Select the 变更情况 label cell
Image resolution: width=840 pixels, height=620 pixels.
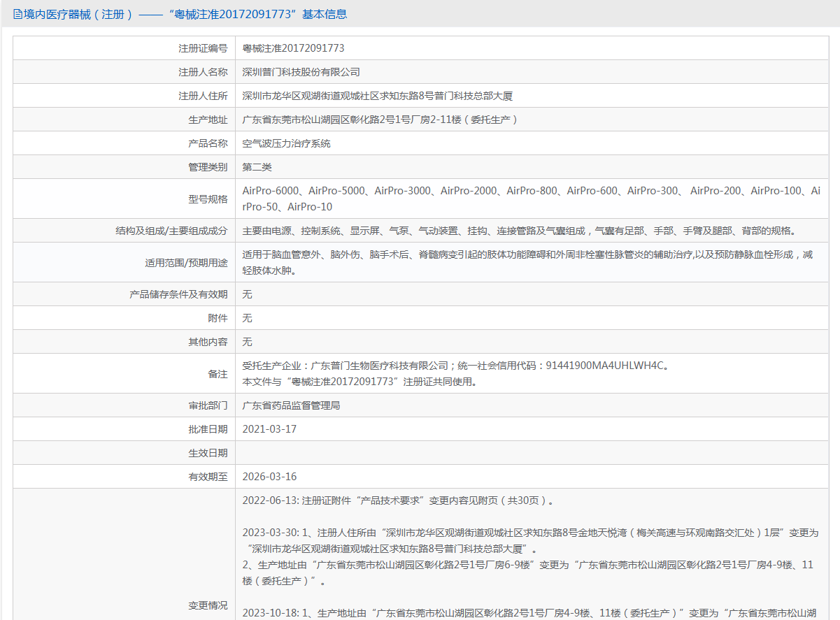[x=124, y=554]
